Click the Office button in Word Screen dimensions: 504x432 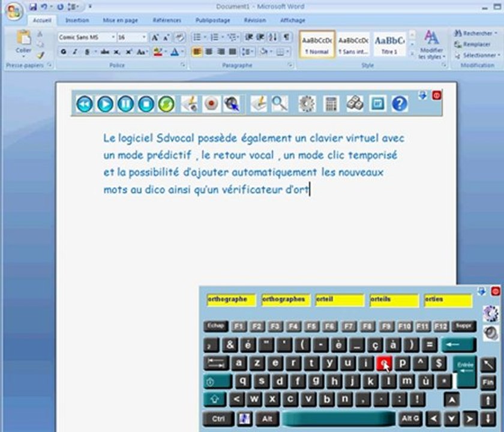pos(13,12)
